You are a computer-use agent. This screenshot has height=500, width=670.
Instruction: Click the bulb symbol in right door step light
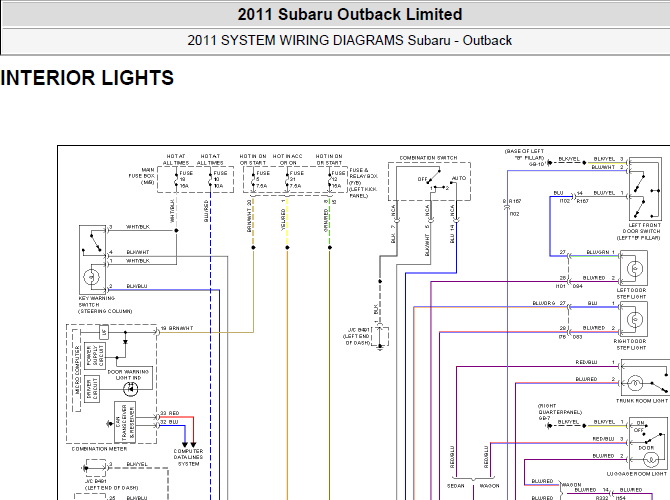click(x=635, y=319)
